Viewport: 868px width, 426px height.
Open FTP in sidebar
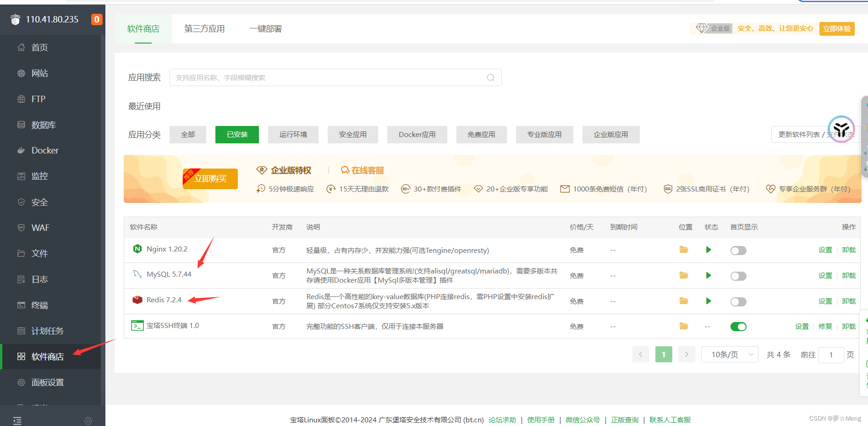tap(50, 99)
